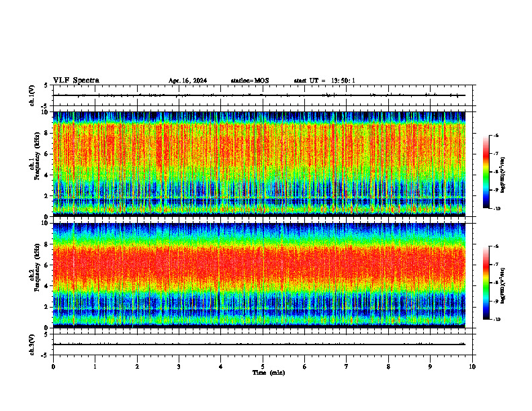Click time axis end tick label "10"
Viewport: 532px width, 411px height.
[x=472, y=367]
